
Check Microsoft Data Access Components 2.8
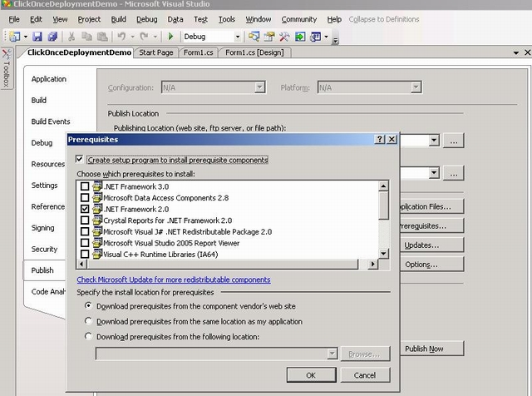click(x=85, y=197)
